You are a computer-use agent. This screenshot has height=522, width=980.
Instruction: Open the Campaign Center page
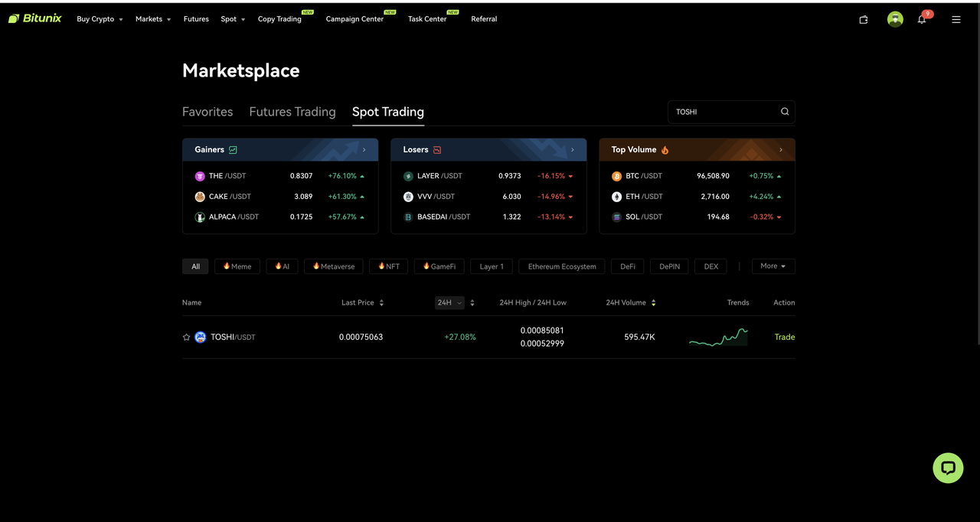click(x=354, y=19)
